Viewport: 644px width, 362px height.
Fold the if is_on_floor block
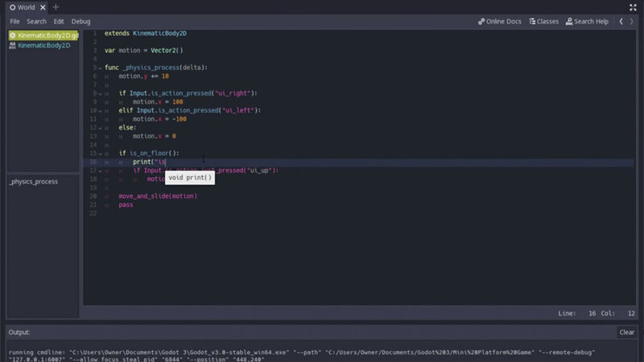pyautogui.click(x=100, y=154)
